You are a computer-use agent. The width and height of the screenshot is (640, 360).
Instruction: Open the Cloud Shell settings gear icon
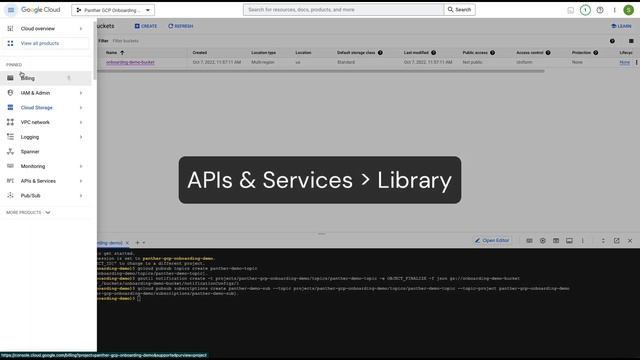(x=542, y=241)
